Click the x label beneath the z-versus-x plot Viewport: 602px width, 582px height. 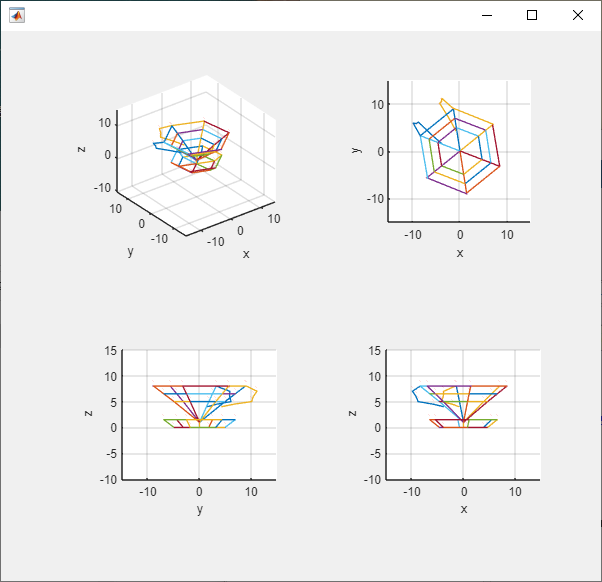(464, 509)
